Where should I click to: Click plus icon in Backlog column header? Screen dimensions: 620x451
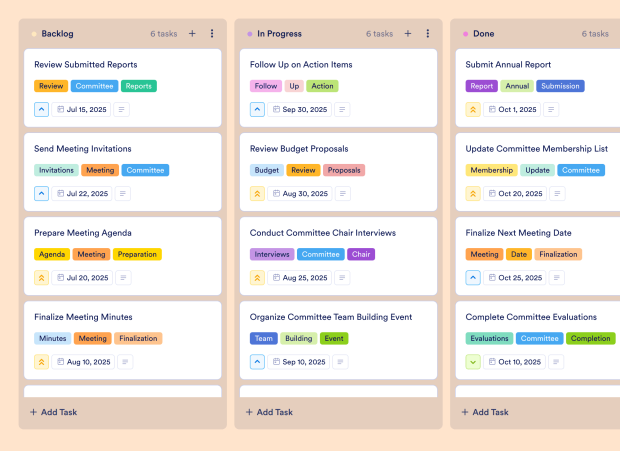tap(192, 34)
